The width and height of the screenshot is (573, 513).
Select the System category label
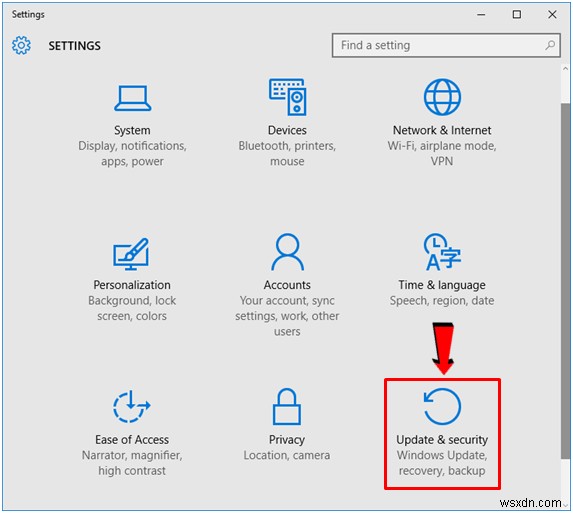132,130
